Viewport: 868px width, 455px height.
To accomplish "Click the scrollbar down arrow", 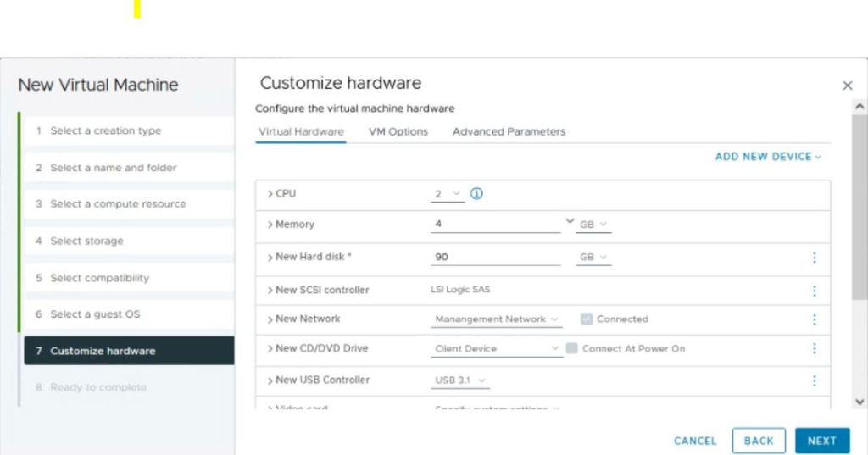I will (860, 402).
